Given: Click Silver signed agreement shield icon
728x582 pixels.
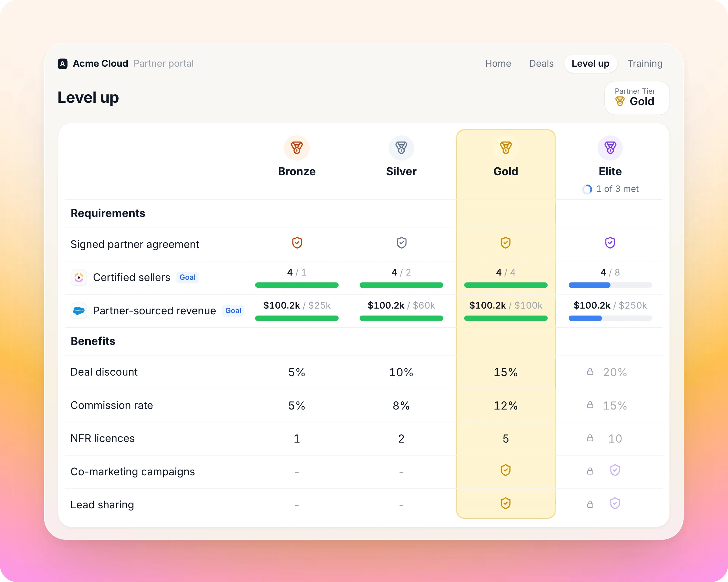Looking at the screenshot, I should click(x=402, y=243).
